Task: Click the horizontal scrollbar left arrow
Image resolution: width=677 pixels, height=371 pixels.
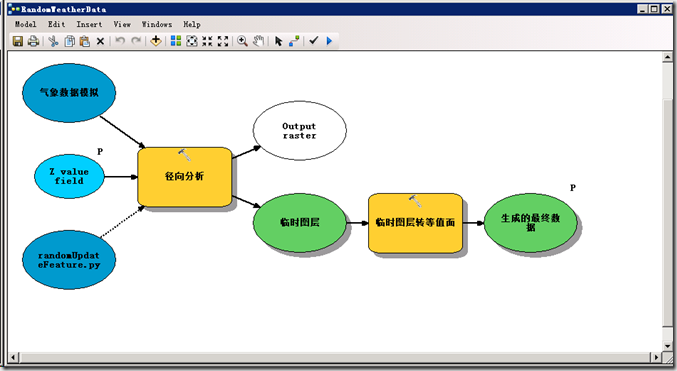Action: tap(13, 357)
